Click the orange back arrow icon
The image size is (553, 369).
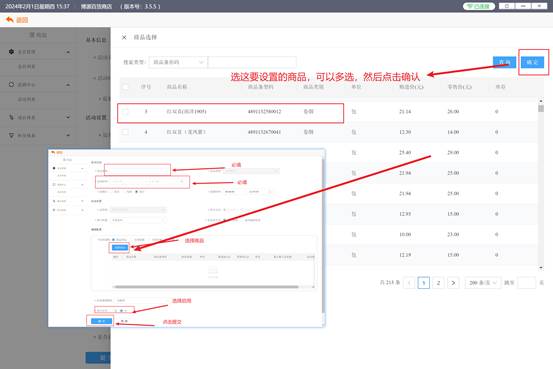[10, 20]
